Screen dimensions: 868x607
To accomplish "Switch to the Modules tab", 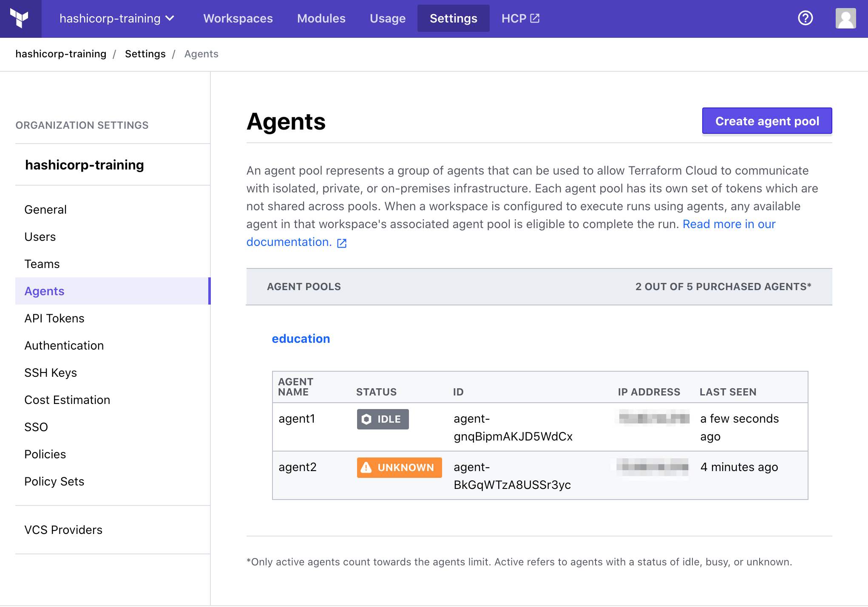I will pyautogui.click(x=321, y=18).
